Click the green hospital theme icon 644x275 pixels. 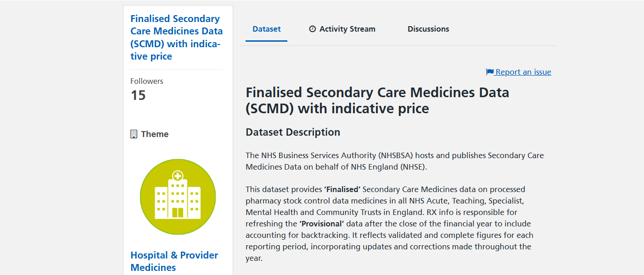click(178, 197)
